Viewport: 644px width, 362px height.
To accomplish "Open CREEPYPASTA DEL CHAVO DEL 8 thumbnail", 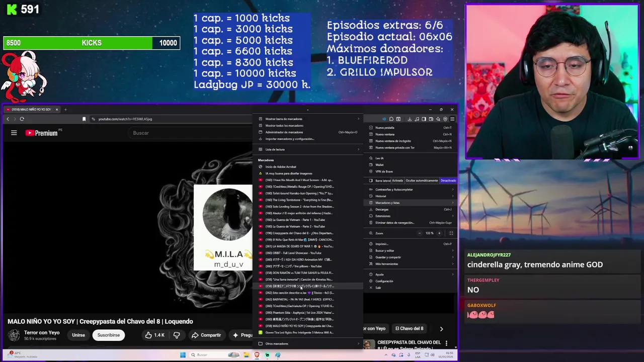I will pos(369,345).
